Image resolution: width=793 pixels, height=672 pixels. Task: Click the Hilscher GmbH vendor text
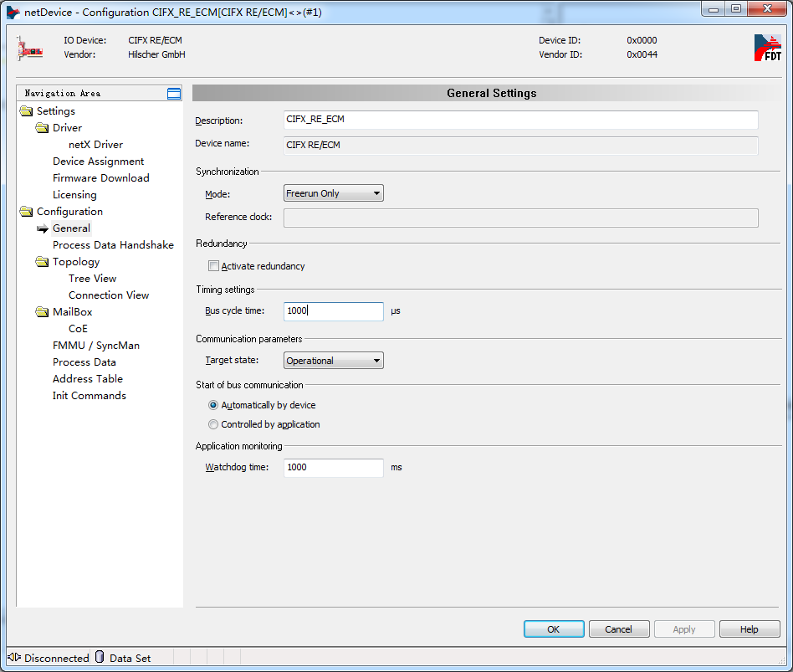[156, 54]
